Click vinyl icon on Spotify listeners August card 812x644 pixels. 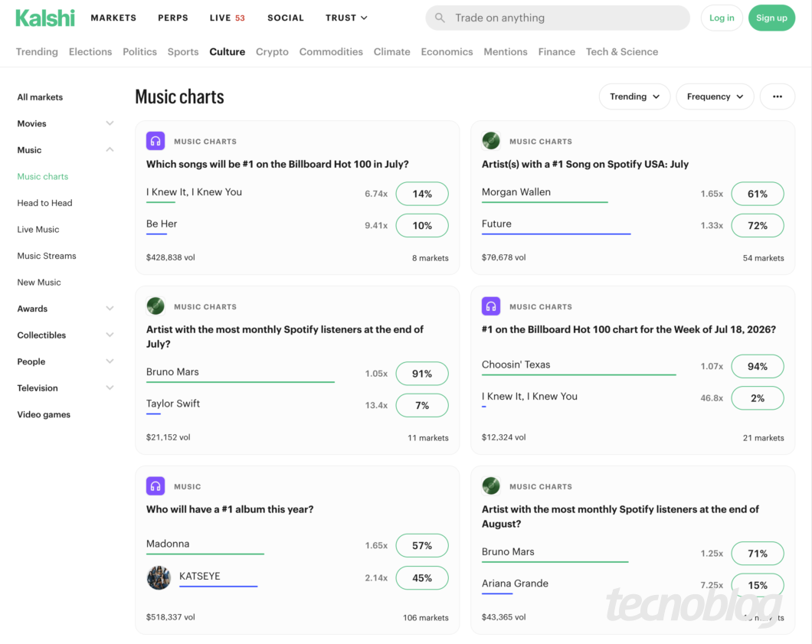click(491, 486)
